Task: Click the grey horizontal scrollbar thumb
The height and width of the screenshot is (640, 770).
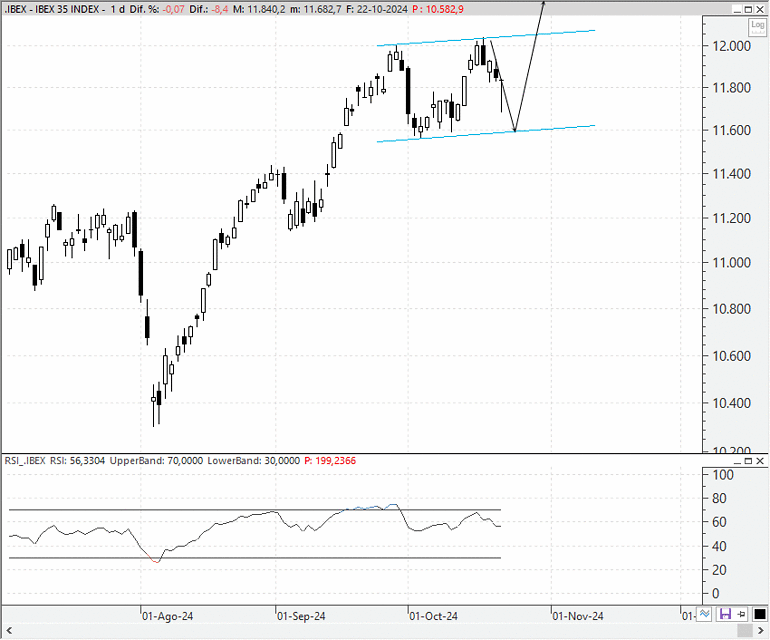Action: pos(745,631)
